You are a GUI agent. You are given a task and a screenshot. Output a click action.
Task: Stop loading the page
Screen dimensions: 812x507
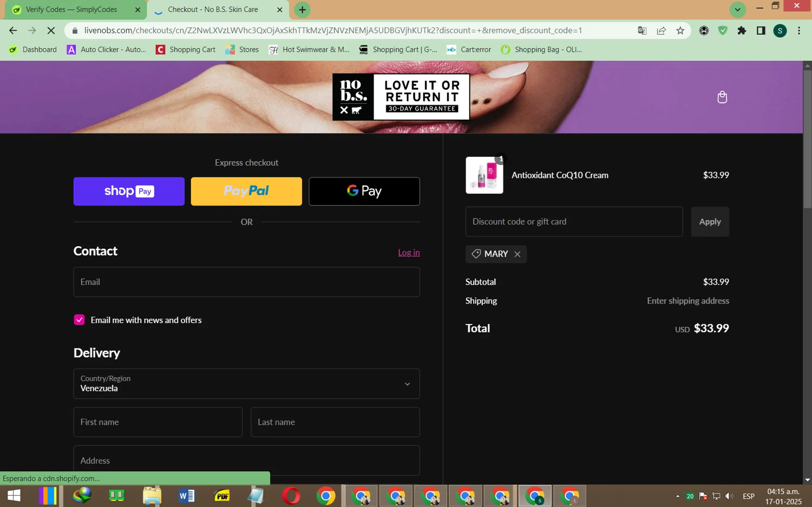click(x=50, y=31)
